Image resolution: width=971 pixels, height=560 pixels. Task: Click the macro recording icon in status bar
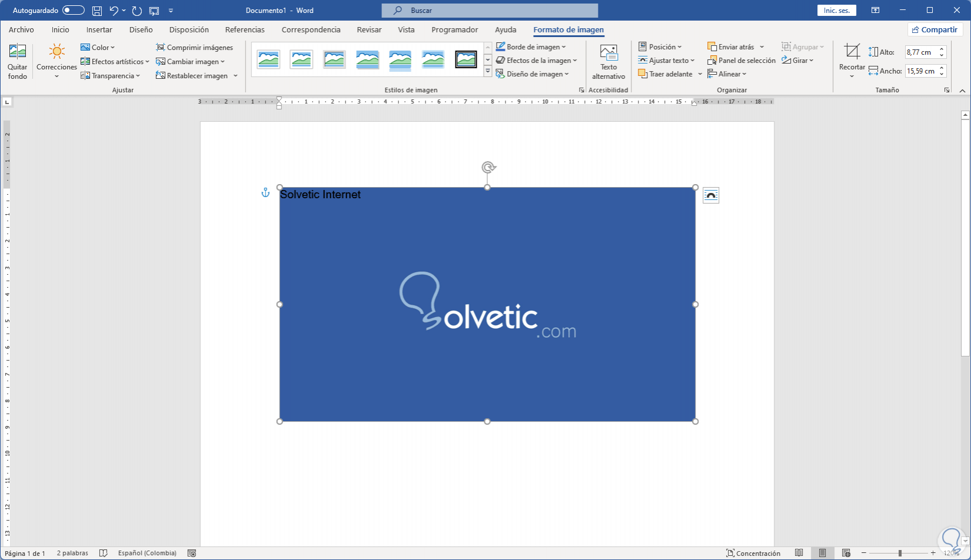(x=192, y=554)
